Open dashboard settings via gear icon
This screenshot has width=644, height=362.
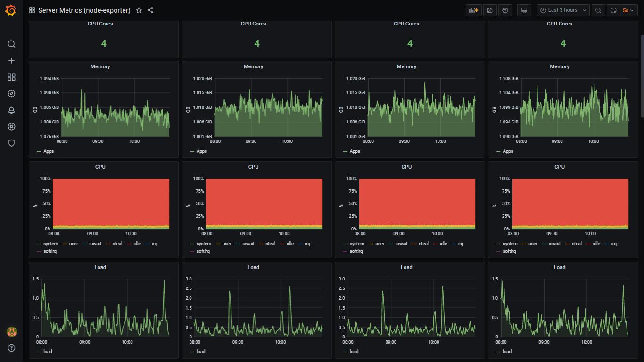[505, 10]
